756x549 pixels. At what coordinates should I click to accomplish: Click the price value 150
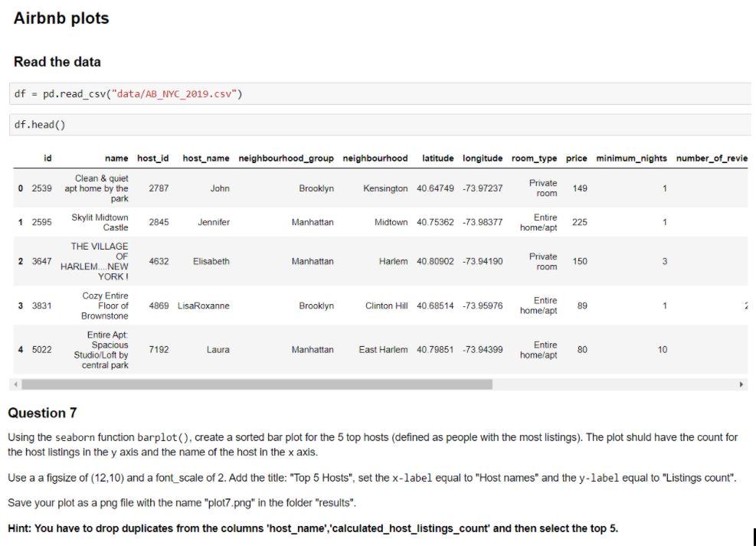click(580, 261)
